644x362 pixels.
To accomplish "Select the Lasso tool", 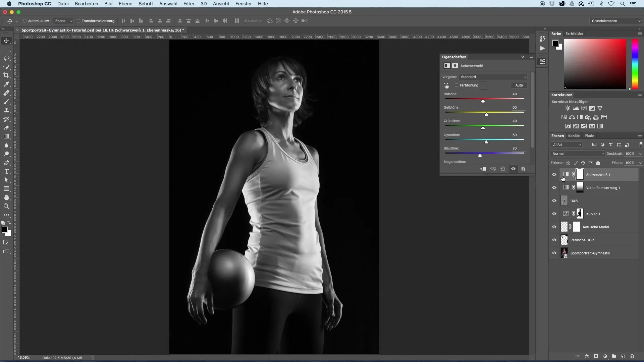I will point(6,58).
